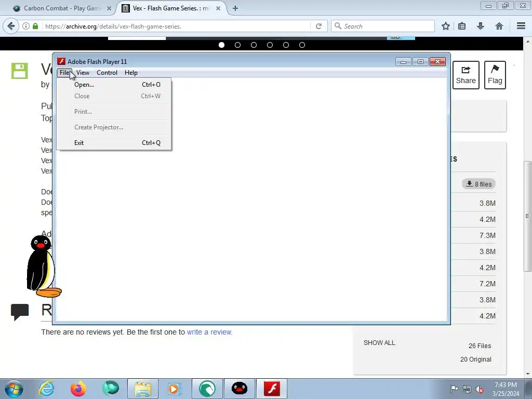Choose Open... from the File menu

(x=114, y=85)
